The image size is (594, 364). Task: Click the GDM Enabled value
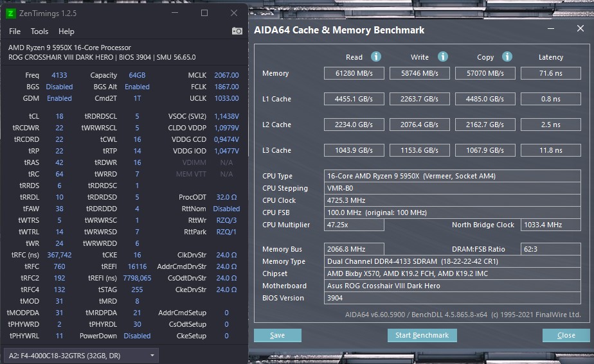point(59,98)
